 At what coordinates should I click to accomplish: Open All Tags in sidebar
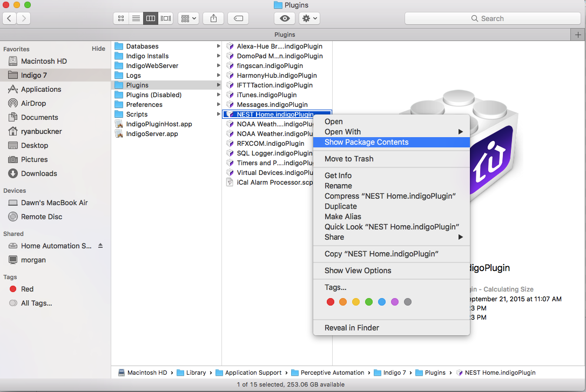pos(55,303)
